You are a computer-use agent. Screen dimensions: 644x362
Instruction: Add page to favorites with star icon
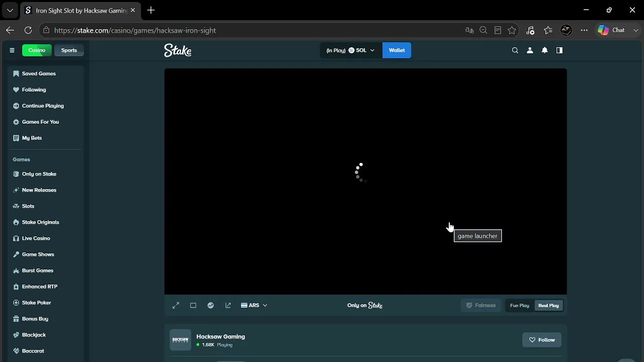pos(512,30)
